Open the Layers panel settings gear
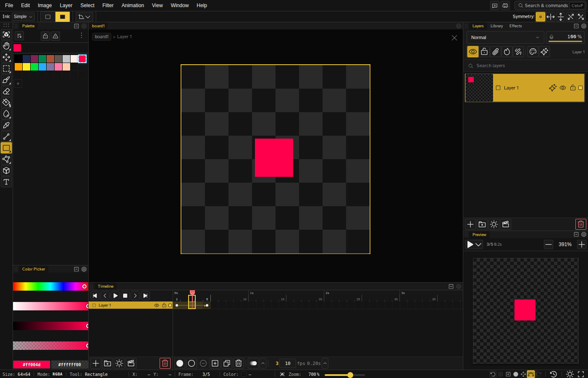Screen dimensions: 588x378 pyautogui.click(x=583, y=26)
